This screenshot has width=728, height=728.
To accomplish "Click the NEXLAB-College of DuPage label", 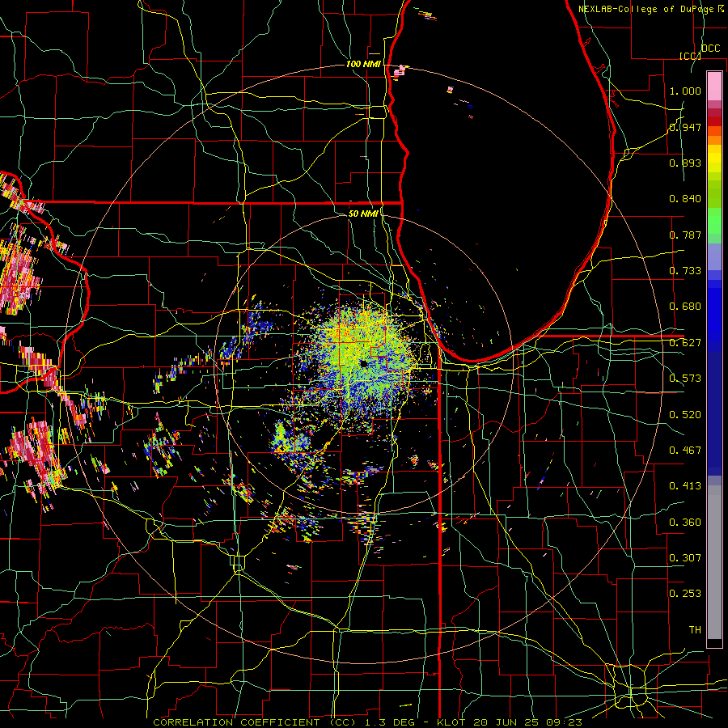I will [647, 9].
